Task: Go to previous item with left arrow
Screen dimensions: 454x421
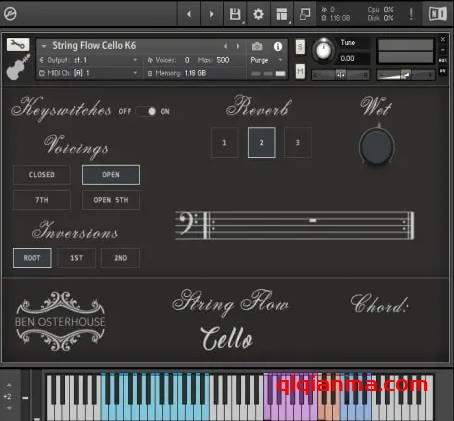Action: [189, 14]
